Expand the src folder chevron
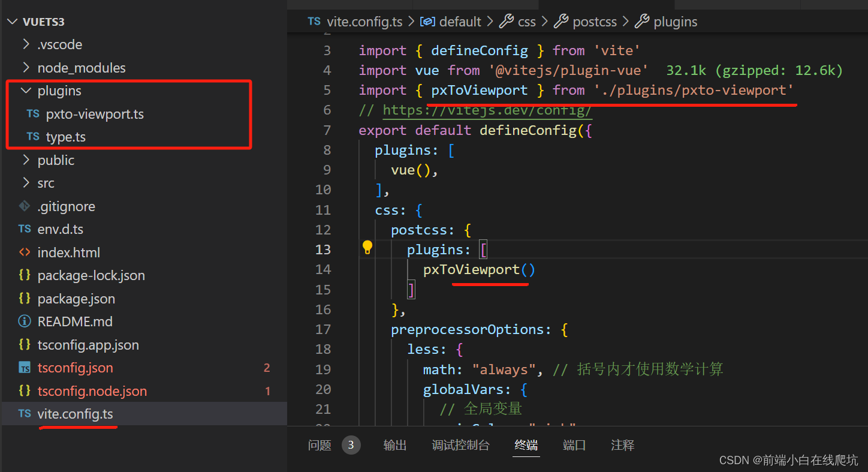868x472 pixels. tap(26, 183)
